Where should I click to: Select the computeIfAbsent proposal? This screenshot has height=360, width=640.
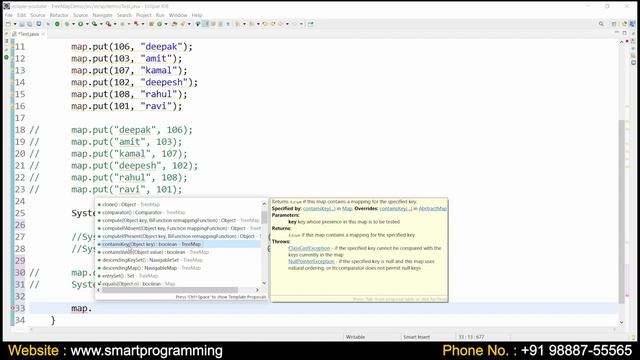click(x=179, y=228)
